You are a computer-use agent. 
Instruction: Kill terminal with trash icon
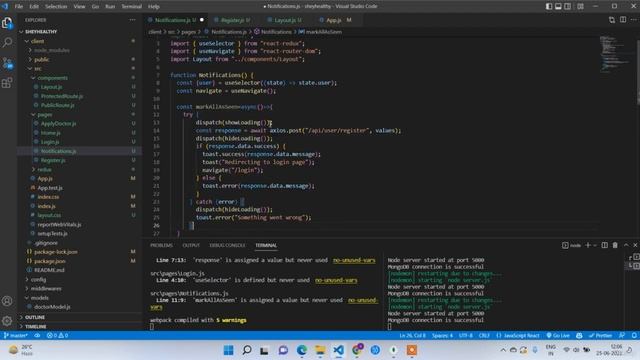click(x=615, y=245)
